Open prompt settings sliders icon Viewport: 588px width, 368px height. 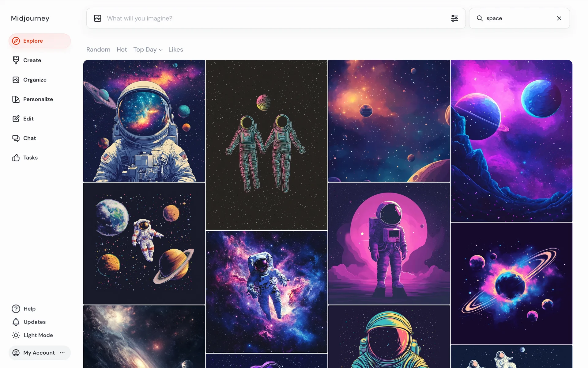click(454, 18)
